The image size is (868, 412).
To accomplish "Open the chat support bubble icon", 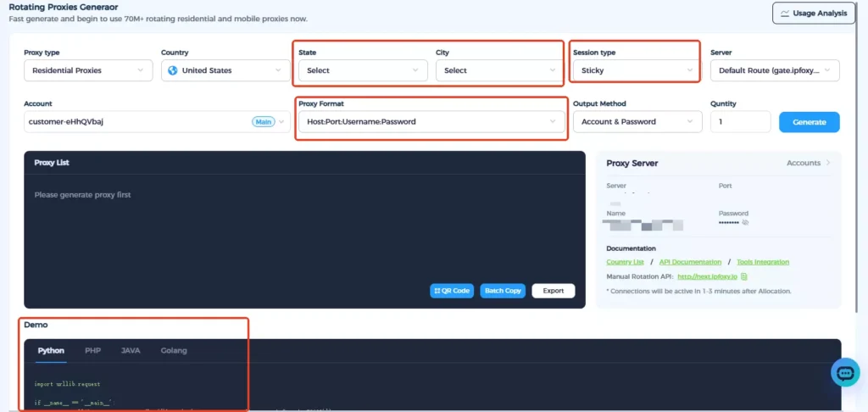I will pos(844,373).
